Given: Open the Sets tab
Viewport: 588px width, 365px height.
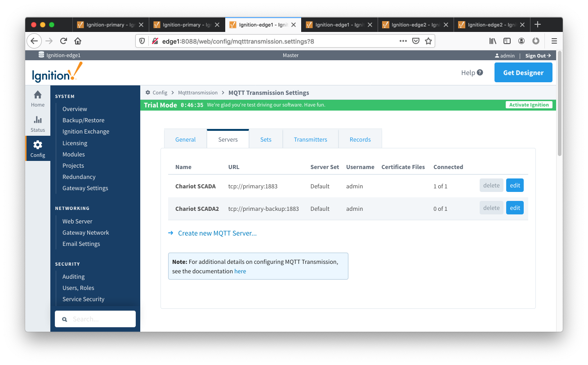Looking at the screenshot, I should [266, 139].
